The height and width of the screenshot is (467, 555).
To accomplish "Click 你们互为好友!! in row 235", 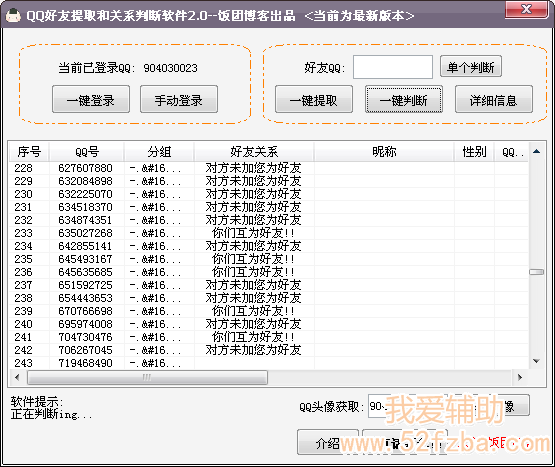I will click(x=253, y=259).
